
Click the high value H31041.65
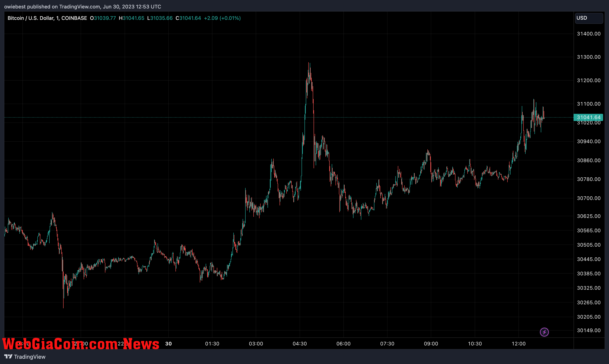tap(132, 18)
